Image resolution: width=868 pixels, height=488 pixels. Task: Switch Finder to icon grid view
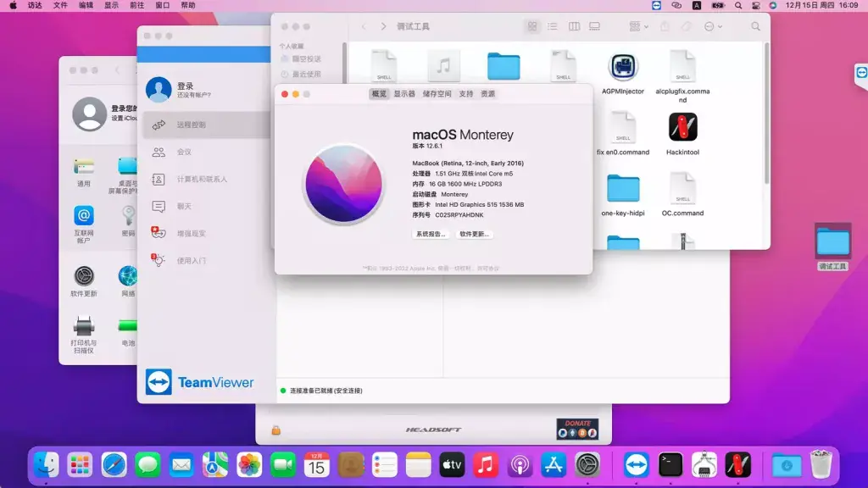[x=532, y=26]
